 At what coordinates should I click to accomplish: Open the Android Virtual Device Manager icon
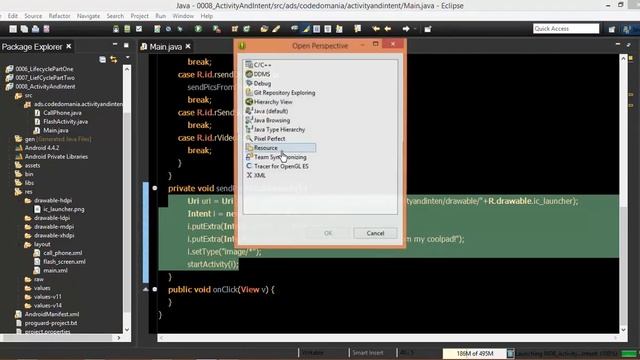pos(127,29)
